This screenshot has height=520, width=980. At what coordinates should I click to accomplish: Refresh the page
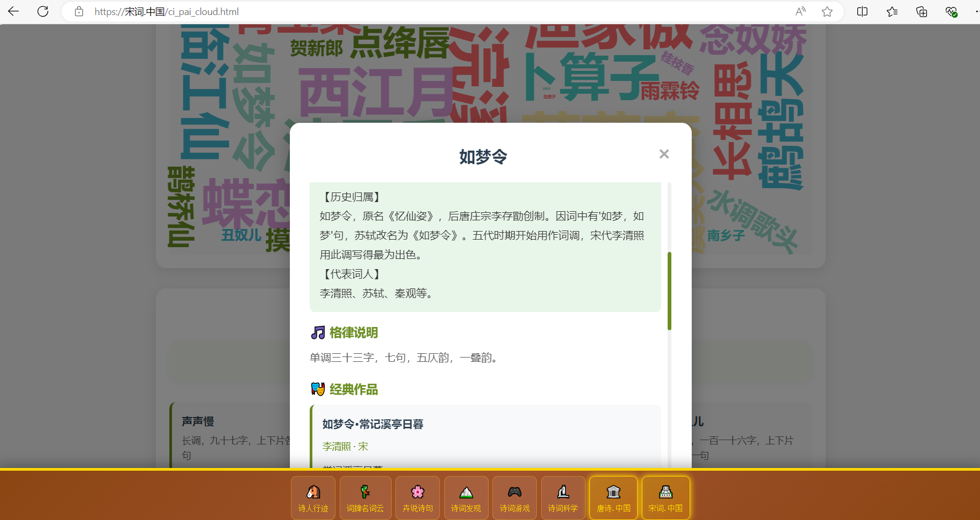point(43,11)
